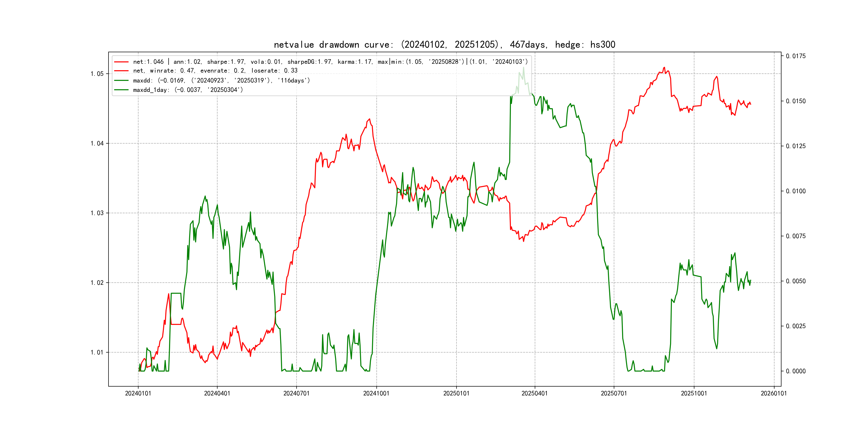The height and width of the screenshot is (434, 868).
Task: Click the chart title text
Action: (x=444, y=44)
